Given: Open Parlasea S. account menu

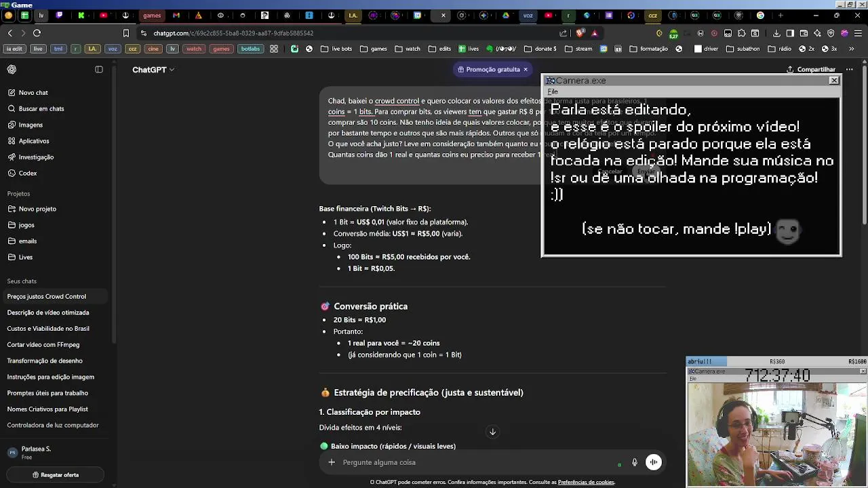Looking at the screenshot, I should pos(54,452).
